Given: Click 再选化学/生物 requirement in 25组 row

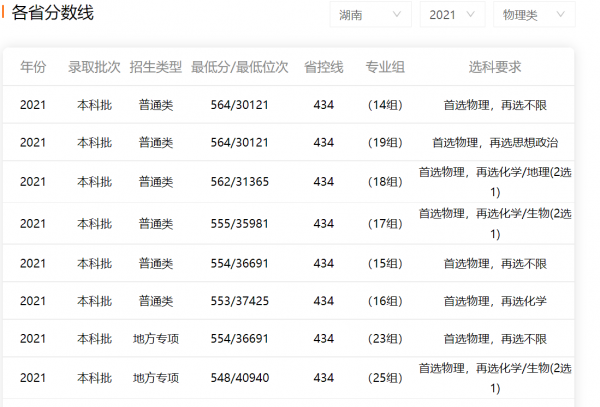Looking at the screenshot, I should click(x=495, y=378).
